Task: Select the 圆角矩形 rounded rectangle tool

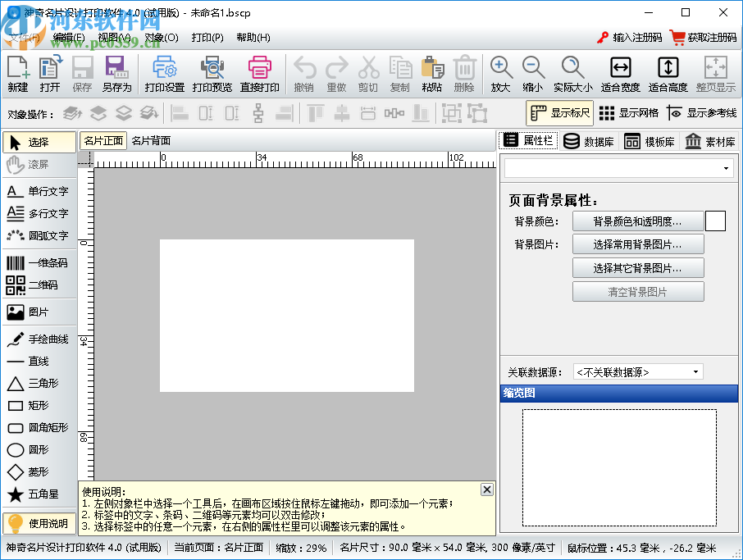Action: pos(39,427)
